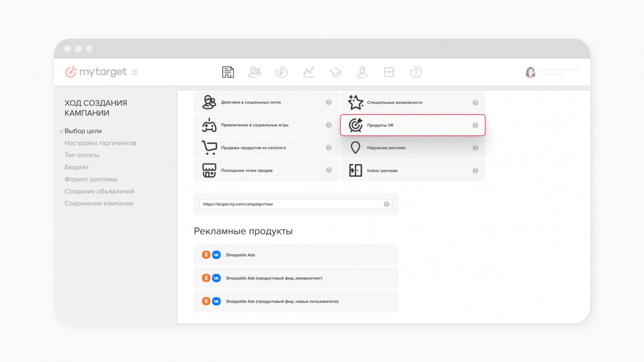Click the Действия в социальных сетях people icon
This screenshot has height=362, width=644.
click(x=209, y=102)
